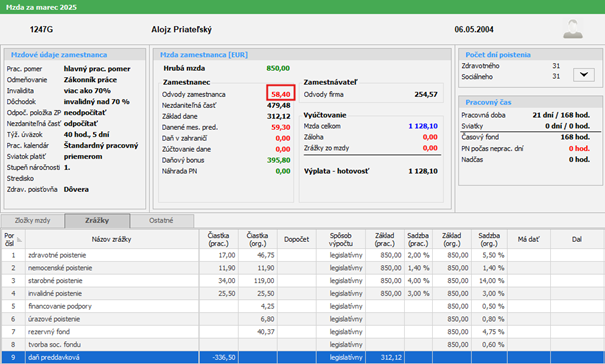
Task: Click the -336,50 amount in daň preddavková row
Action: coord(224,357)
